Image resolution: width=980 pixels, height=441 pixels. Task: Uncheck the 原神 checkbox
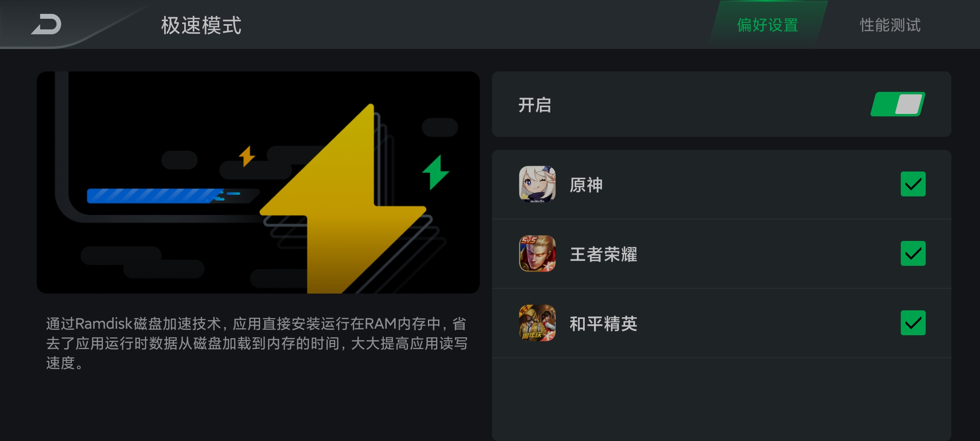coord(913,184)
